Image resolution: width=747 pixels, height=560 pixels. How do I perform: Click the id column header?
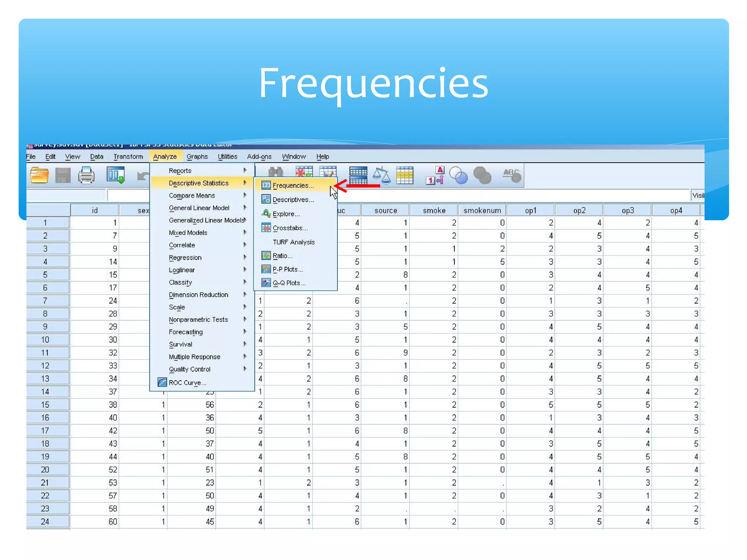[94, 210]
